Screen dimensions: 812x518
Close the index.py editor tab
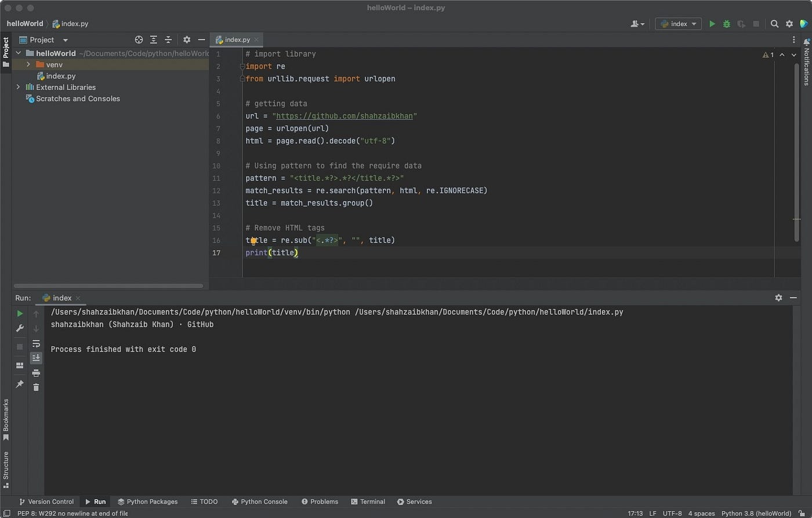coord(256,40)
